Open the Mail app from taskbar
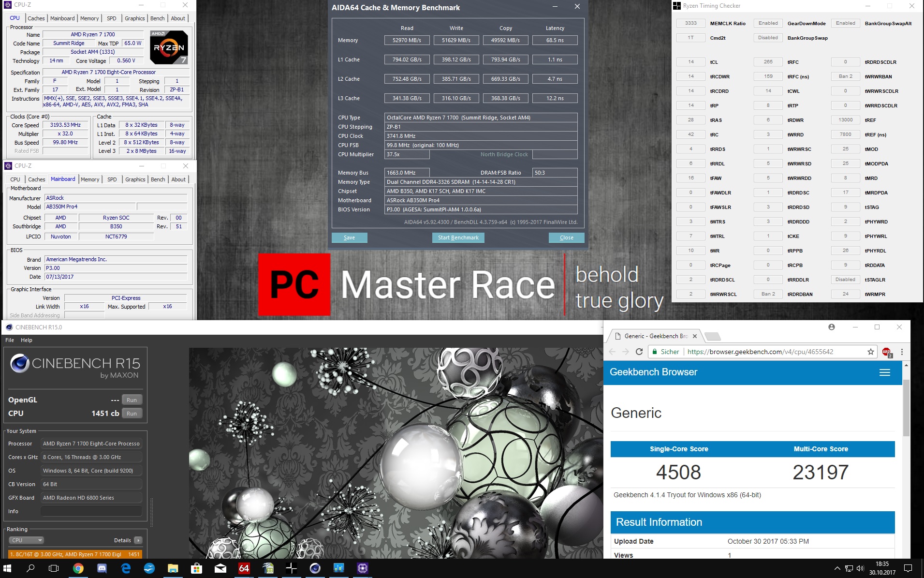This screenshot has height=578, width=924. 220,568
